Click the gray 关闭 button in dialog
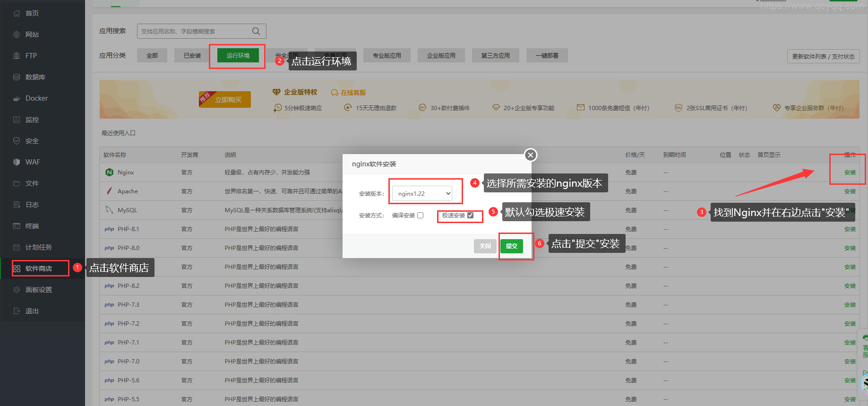 point(485,246)
